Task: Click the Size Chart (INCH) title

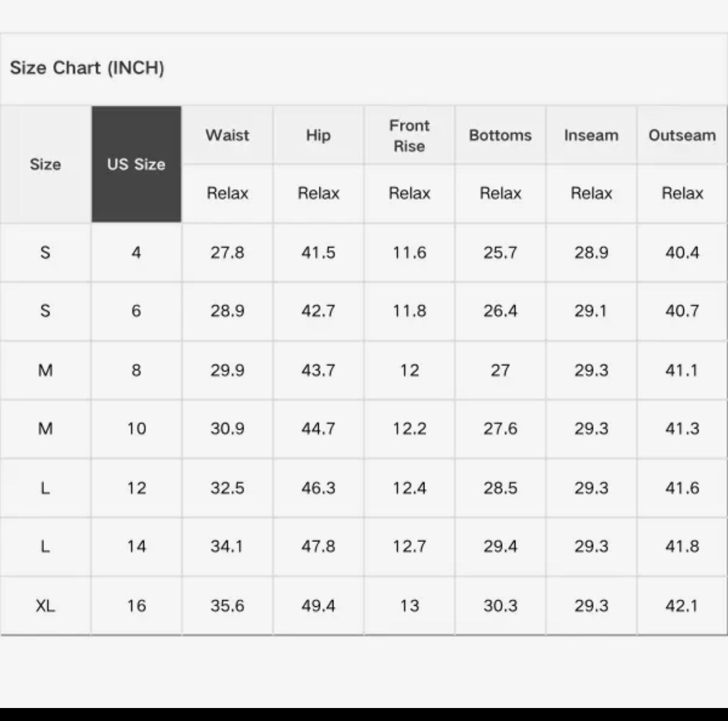Action: pos(87,68)
